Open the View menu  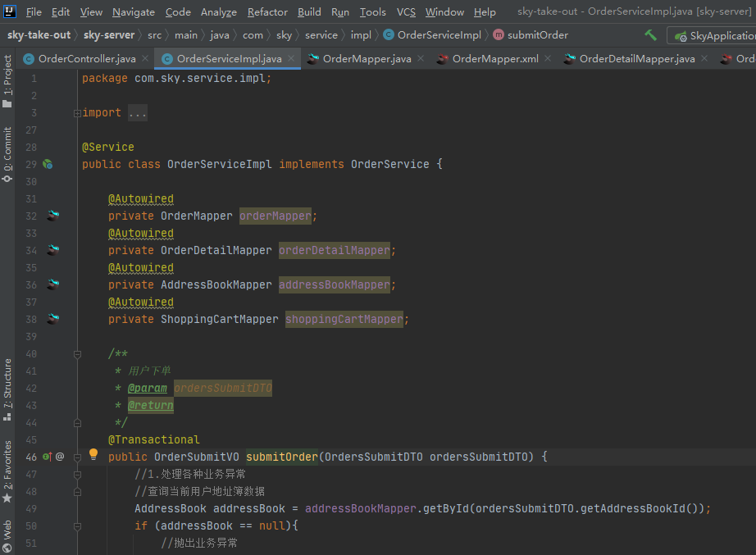coord(91,12)
